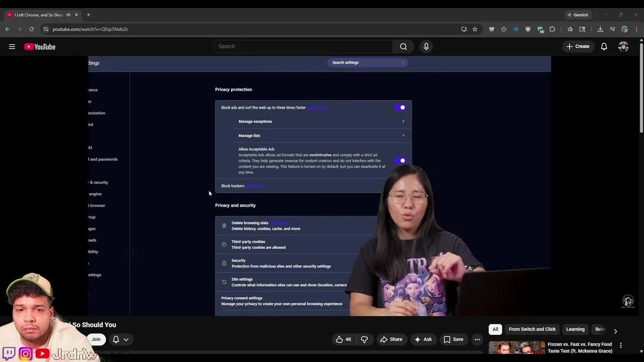
Task: Open the toolbar bookmarks star-list icon
Action: 570,29
